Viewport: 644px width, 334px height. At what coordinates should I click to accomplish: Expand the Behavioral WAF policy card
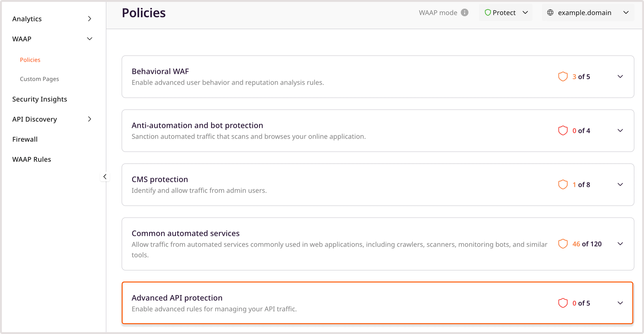pos(620,76)
